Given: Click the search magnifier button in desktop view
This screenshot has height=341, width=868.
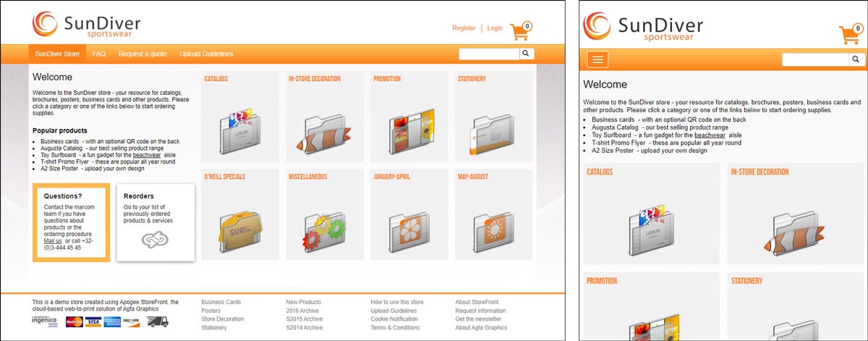Looking at the screenshot, I should point(527,54).
